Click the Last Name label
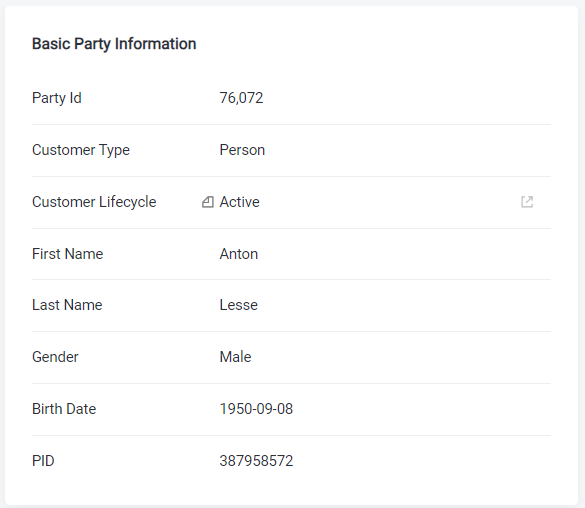 [x=67, y=305]
